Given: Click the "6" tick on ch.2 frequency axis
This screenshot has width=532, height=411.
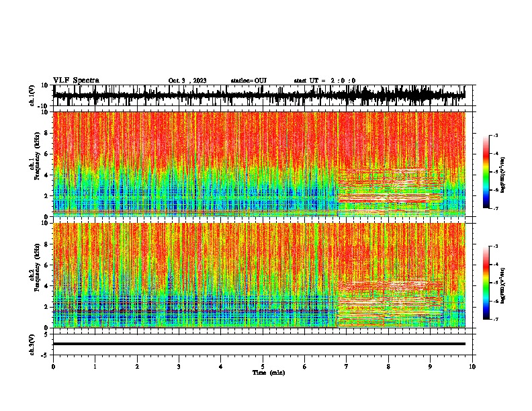Looking at the screenshot, I should (x=47, y=265).
